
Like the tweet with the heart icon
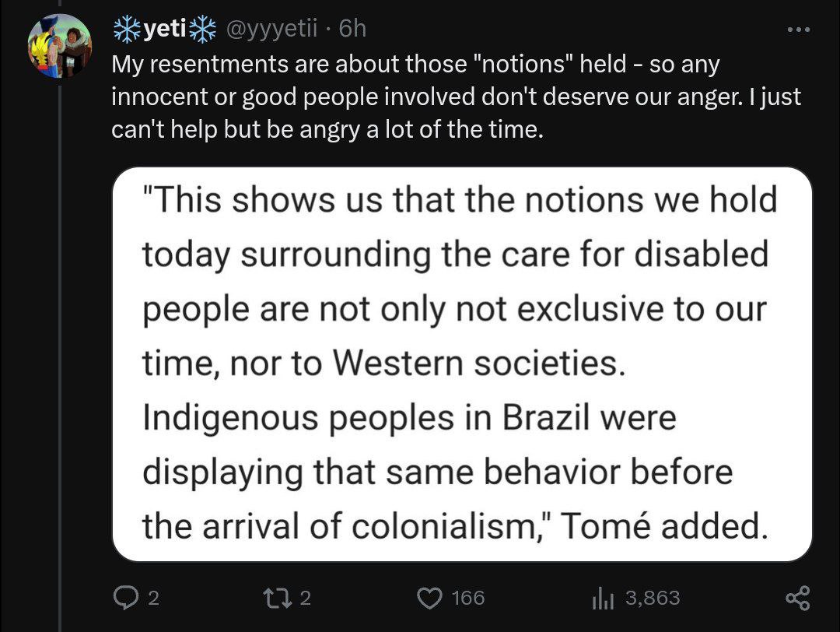(x=429, y=598)
